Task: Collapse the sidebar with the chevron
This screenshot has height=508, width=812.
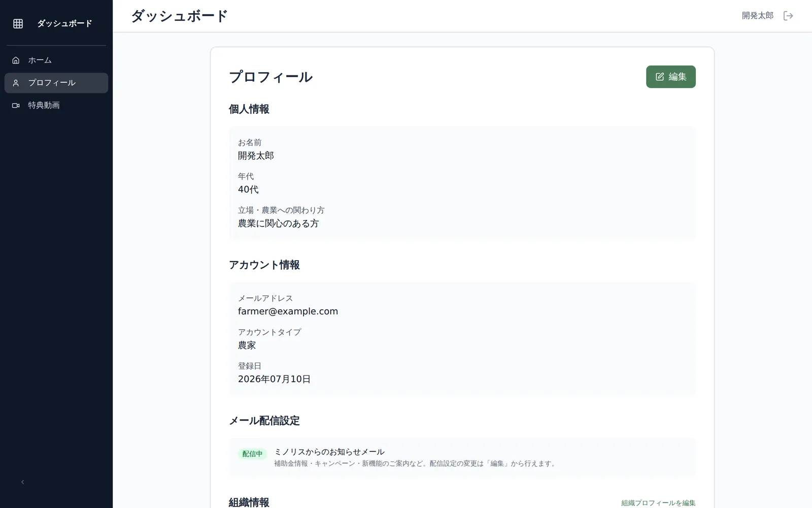Action: coord(22,482)
